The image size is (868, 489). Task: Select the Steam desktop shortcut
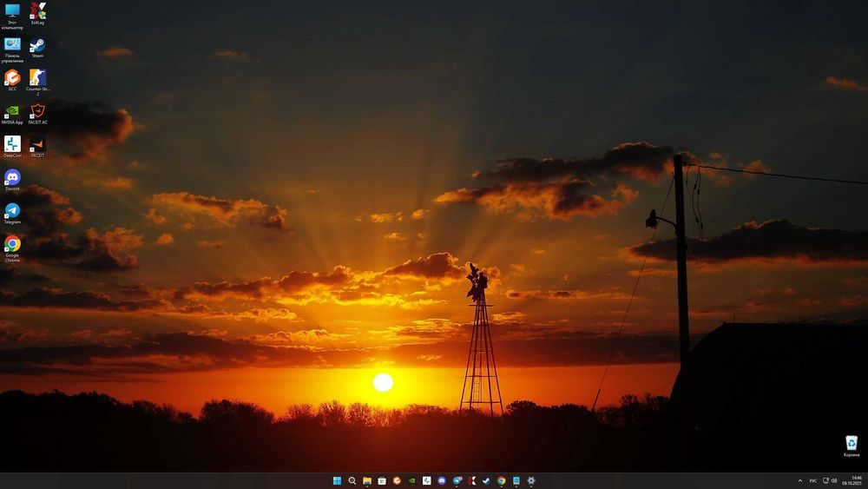37,48
